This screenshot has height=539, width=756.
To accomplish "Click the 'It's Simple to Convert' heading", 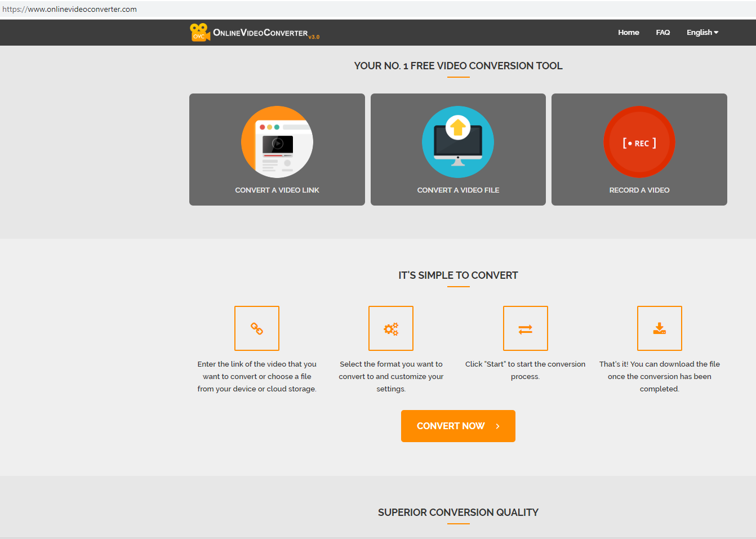I will [458, 275].
